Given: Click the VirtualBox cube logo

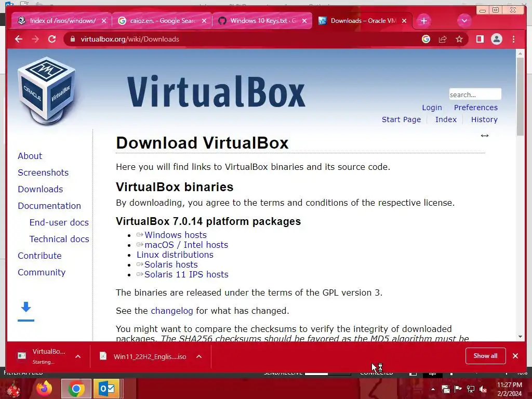Looking at the screenshot, I should 46,91.
